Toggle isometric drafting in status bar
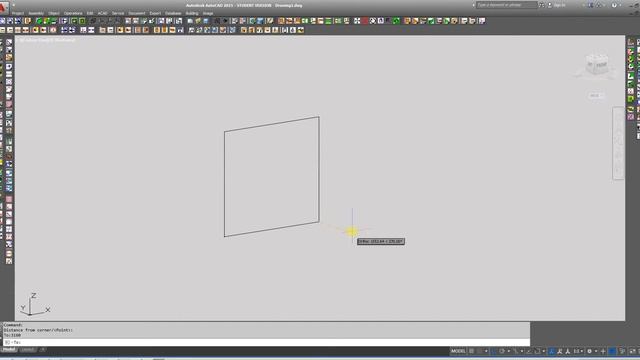Screen dimensions: 640x360 [x=516, y=351]
